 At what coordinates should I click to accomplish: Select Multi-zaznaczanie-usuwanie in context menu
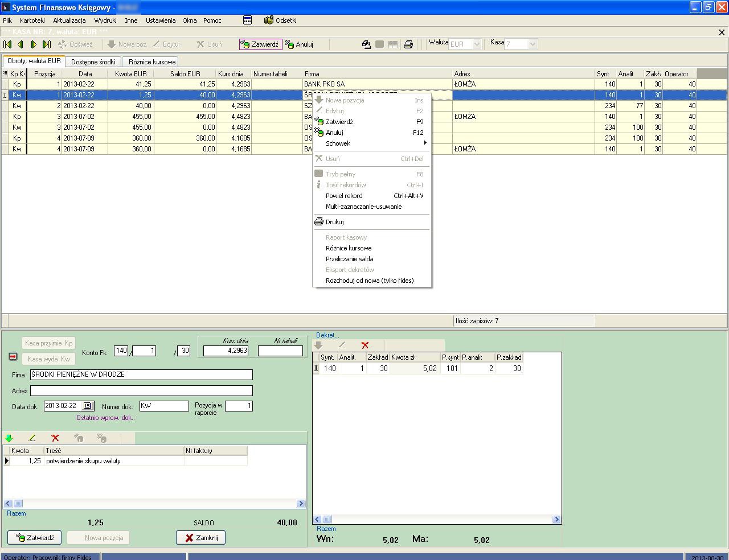pyautogui.click(x=372, y=207)
